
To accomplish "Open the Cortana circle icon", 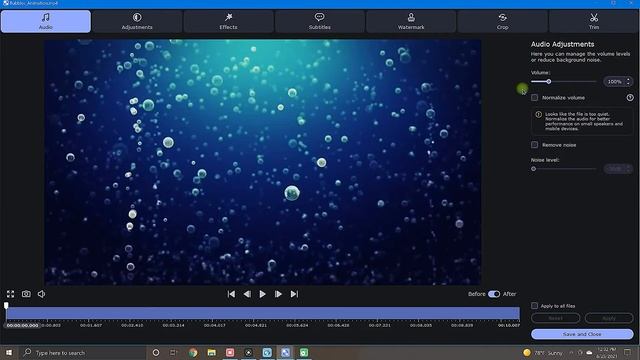I will 156,352.
